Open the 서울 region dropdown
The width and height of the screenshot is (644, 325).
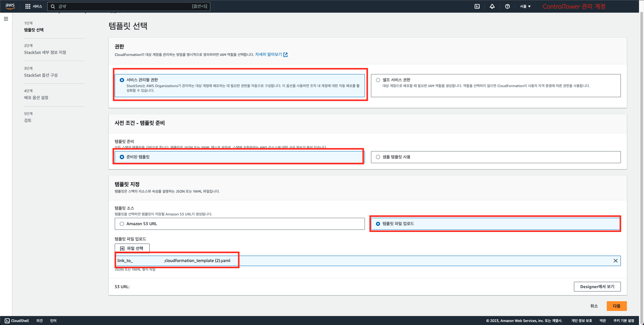click(525, 6)
